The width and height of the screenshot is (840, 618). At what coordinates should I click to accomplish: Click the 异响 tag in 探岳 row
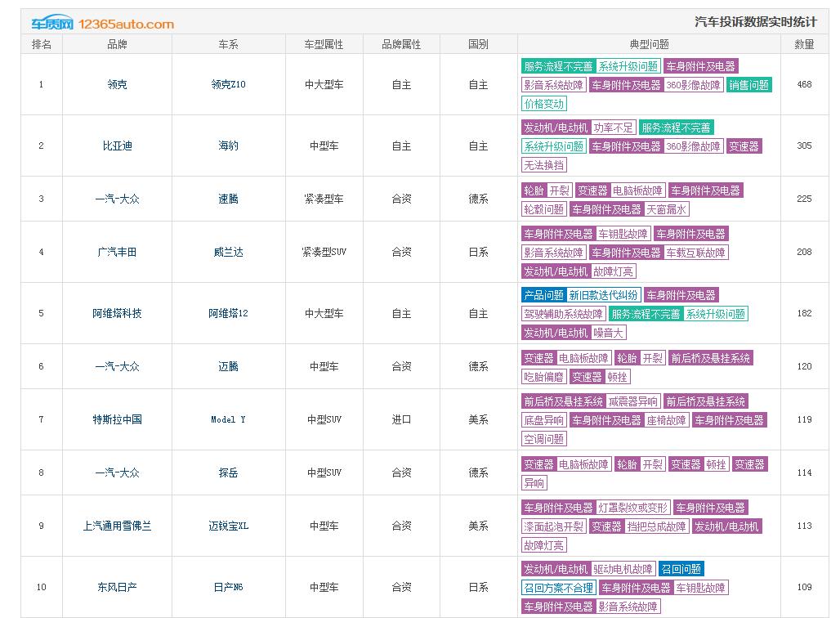coord(534,483)
